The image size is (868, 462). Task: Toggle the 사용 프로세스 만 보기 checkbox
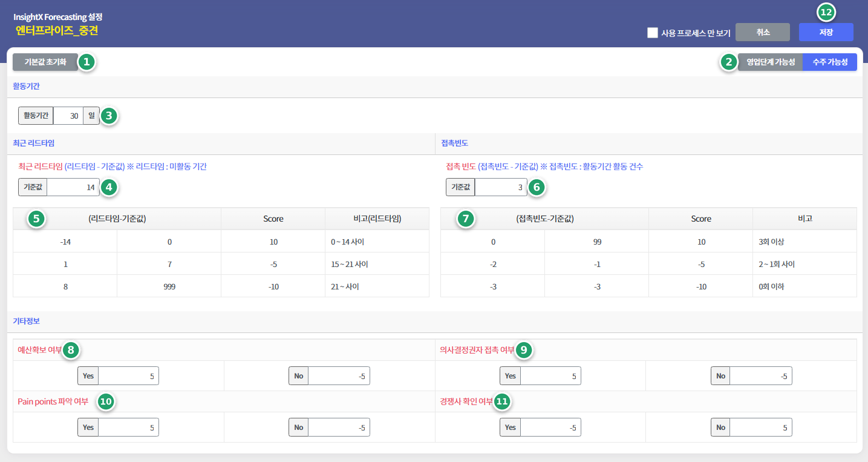point(652,33)
